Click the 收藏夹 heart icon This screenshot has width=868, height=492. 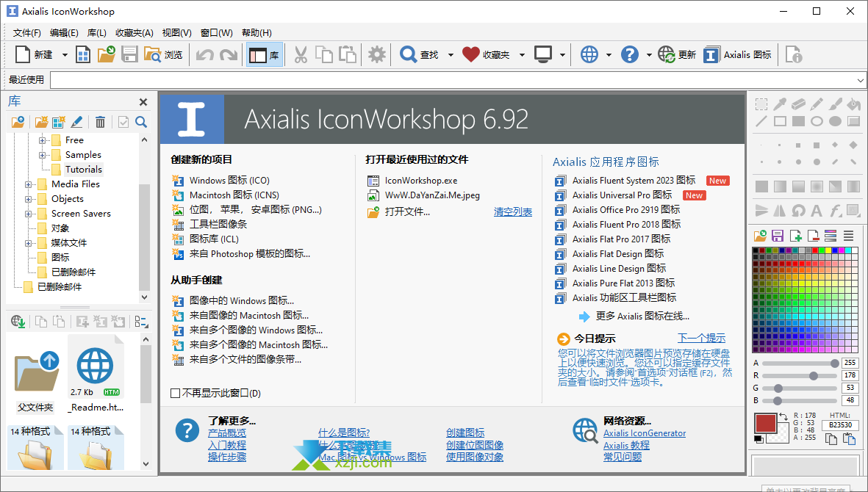tap(470, 55)
